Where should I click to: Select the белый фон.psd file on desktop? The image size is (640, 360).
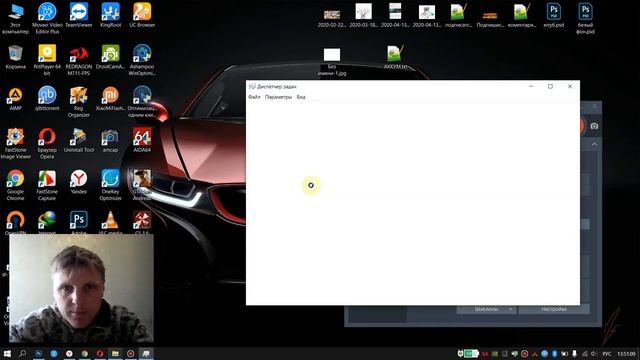[x=585, y=18]
